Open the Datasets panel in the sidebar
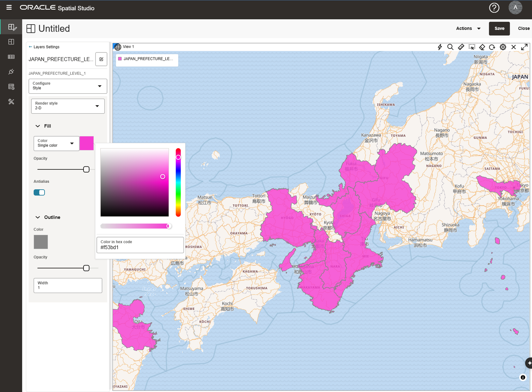Viewport: 532px width, 392px height. [11, 56]
